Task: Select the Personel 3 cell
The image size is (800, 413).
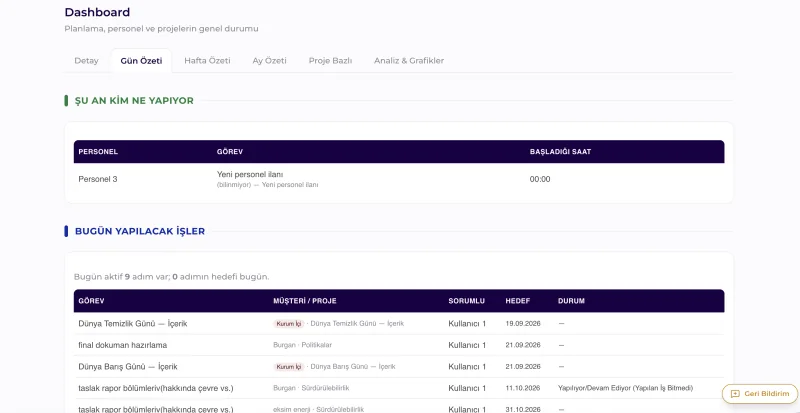Action: (x=97, y=179)
